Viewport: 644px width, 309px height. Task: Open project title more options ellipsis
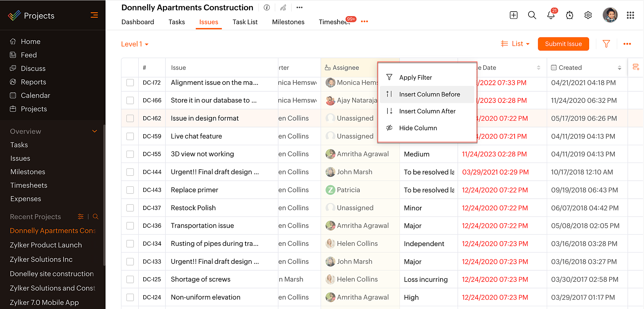click(x=299, y=7)
